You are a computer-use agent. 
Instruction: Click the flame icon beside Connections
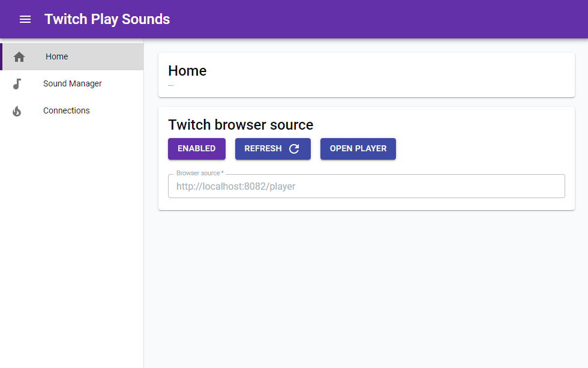[x=17, y=111]
